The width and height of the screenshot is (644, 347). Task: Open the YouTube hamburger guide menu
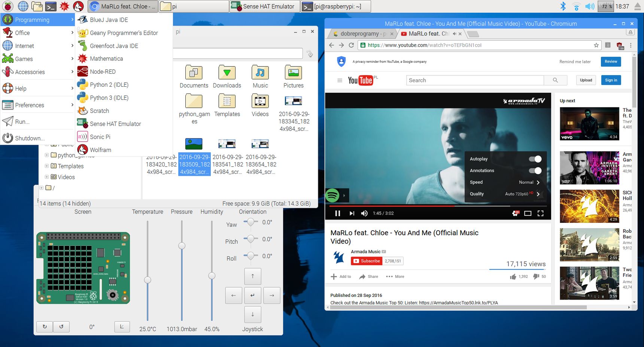click(x=340, y=80)
